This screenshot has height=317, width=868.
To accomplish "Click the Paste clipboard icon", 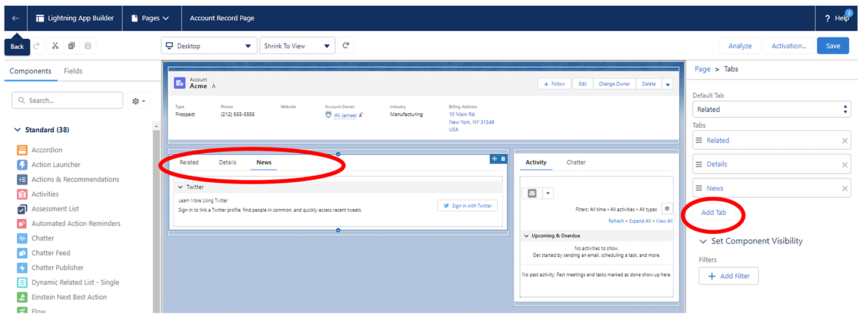I will pyautogui.click(x=87, y=46).
